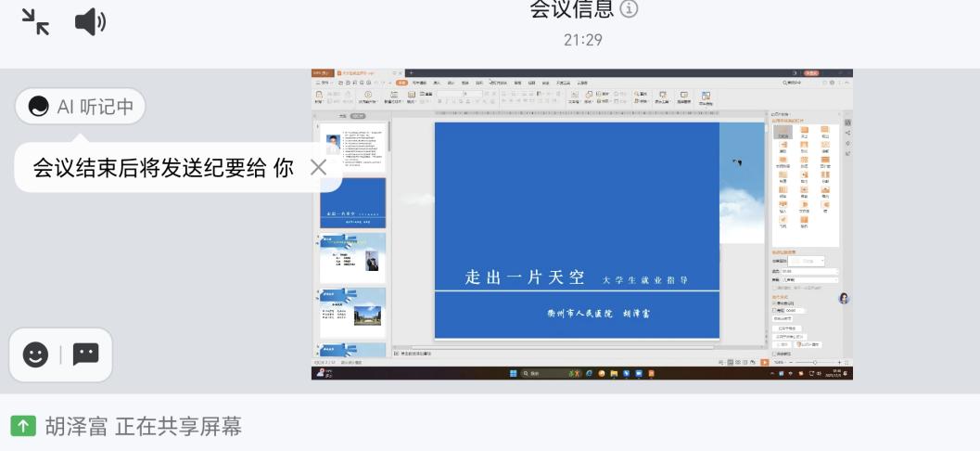Image resolution: width=980 pixels, height=451 pixels.
Task: Toggle the 单击鼠标时 checkbox in transition pane
Action: (x=775, y=303)
